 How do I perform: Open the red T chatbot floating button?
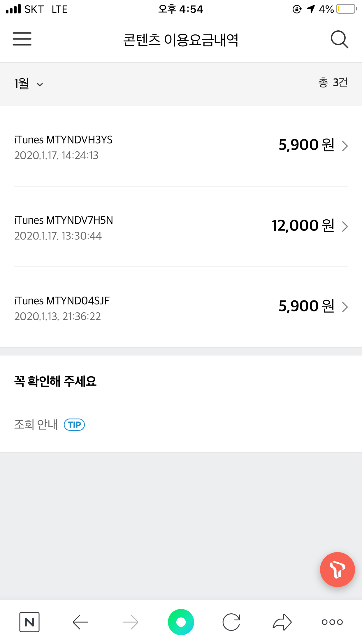pyautogui.click(x=337, y=569)
